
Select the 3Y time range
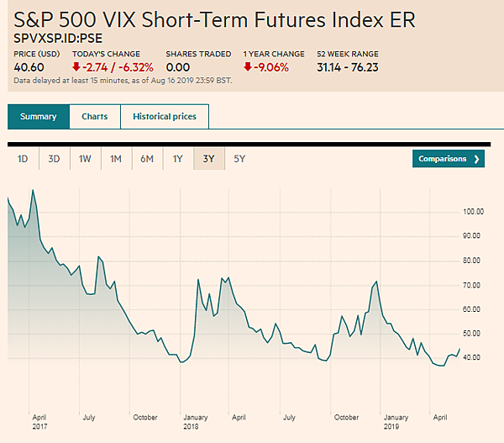pyautogui.click(x=208, y=159)
